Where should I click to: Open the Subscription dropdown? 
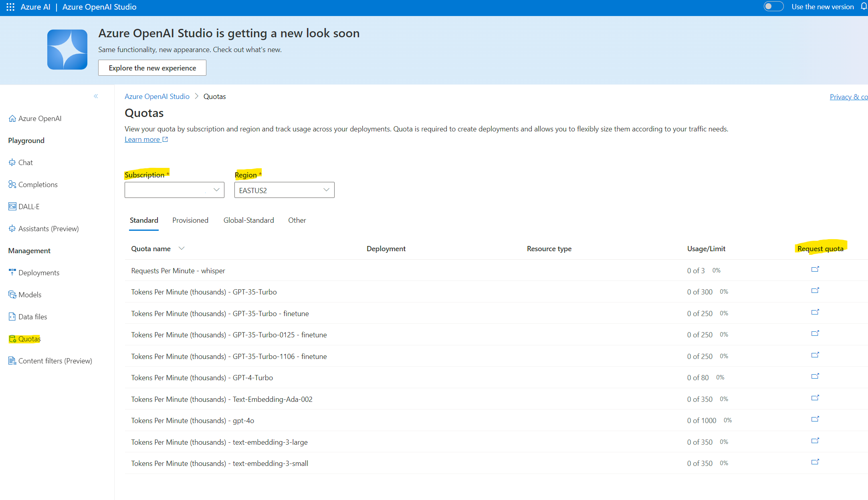click(x=174, y=190)
